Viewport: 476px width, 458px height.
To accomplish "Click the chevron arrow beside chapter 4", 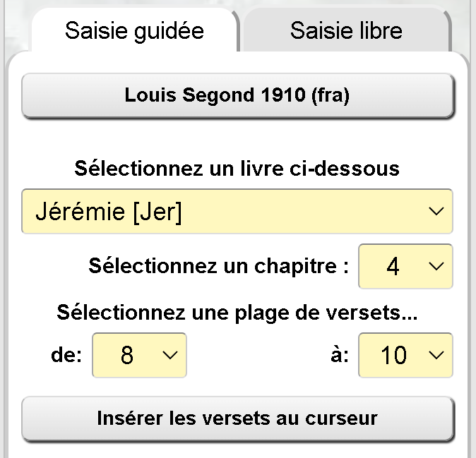I will pyautogui.click(x=436, y=266).
